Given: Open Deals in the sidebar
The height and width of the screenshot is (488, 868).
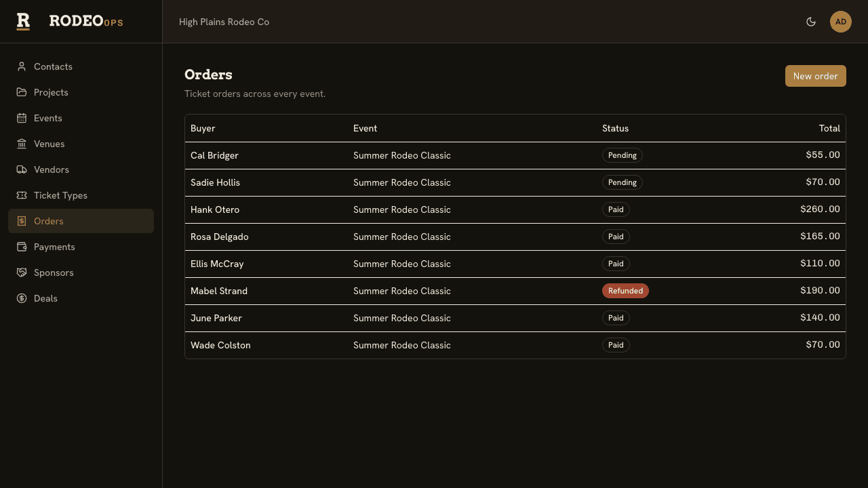Looking at the screenshot, I should pos(81,298).
